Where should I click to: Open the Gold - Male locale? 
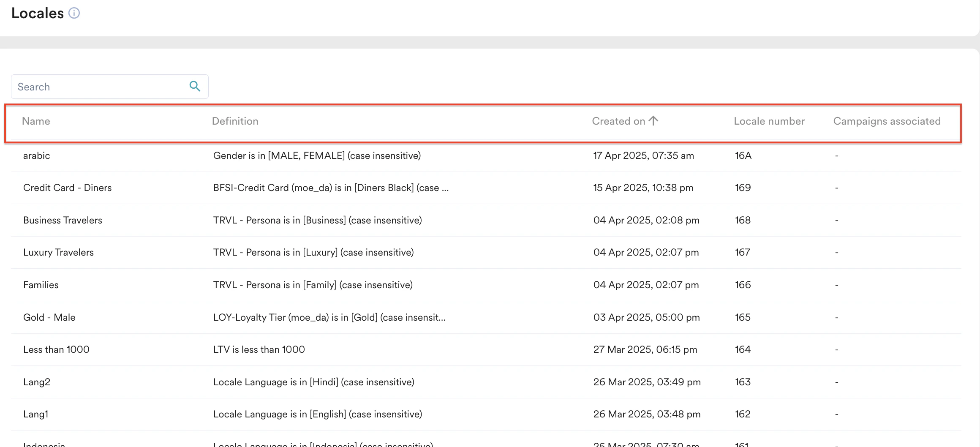49,317
